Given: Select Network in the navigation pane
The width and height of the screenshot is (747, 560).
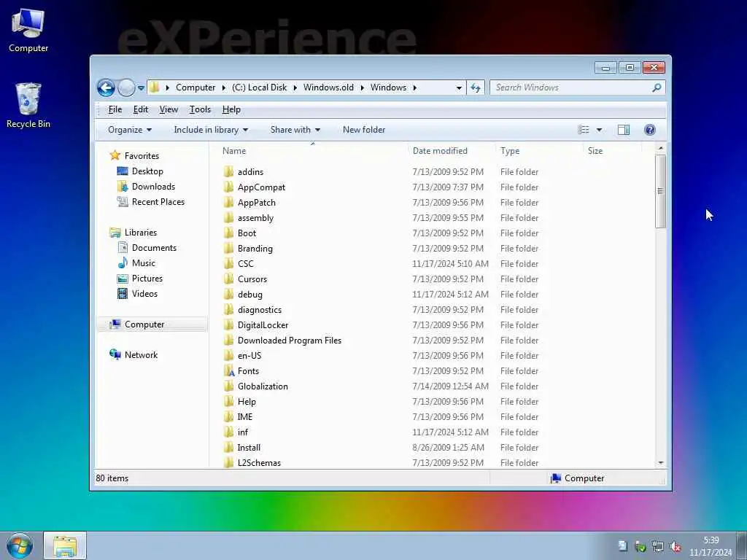Looking at the screenshot, I should click(141, 355).
